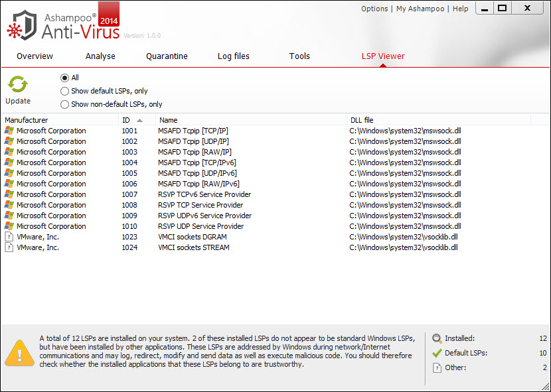This screenshot has width=551, height=392.
Task: Click the Default LSPs green checkmark icon
Action: coord(437,353)
